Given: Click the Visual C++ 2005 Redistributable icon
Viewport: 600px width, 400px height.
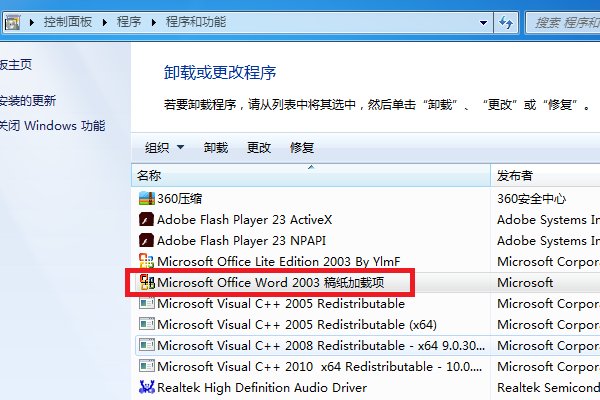Looking at the screenshot, I should click(147, 304).
